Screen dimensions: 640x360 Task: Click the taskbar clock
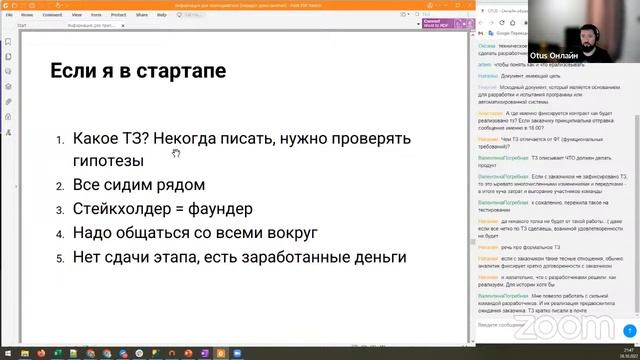coord(629,353)
